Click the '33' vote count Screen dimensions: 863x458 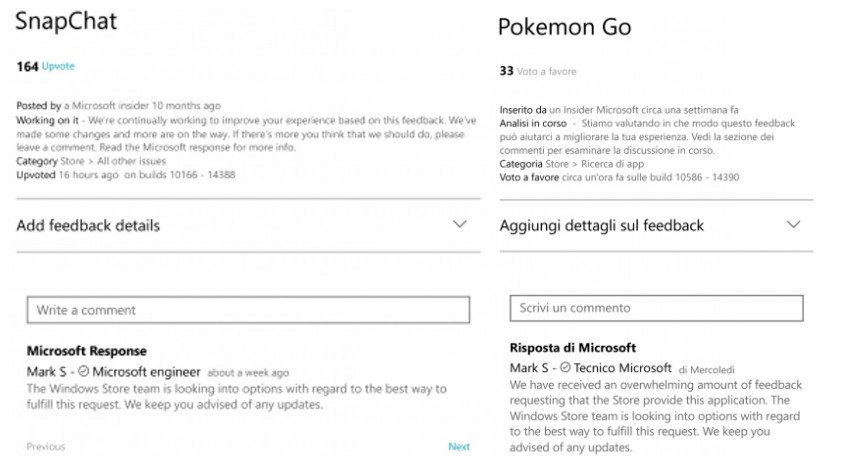[x=506, y=71]
